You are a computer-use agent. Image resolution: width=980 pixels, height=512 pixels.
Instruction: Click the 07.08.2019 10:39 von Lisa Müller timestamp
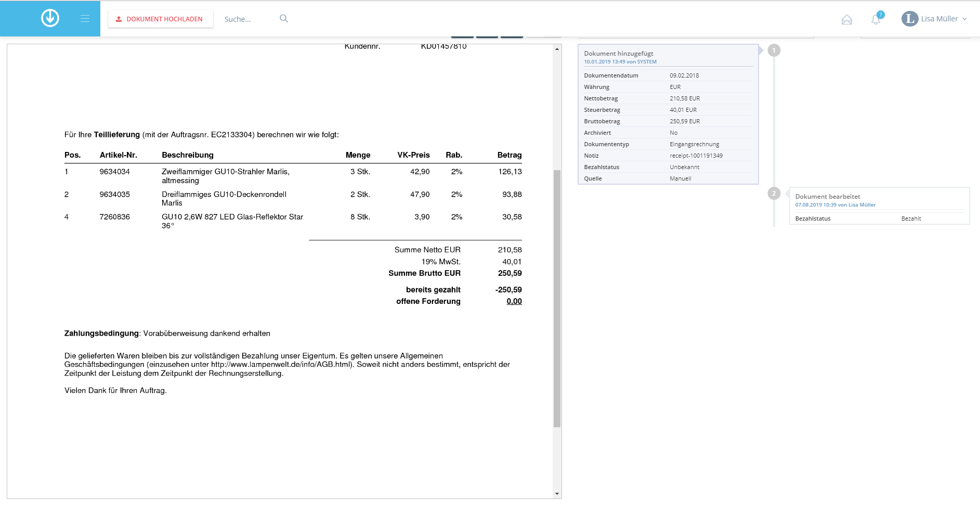[835, 205]
